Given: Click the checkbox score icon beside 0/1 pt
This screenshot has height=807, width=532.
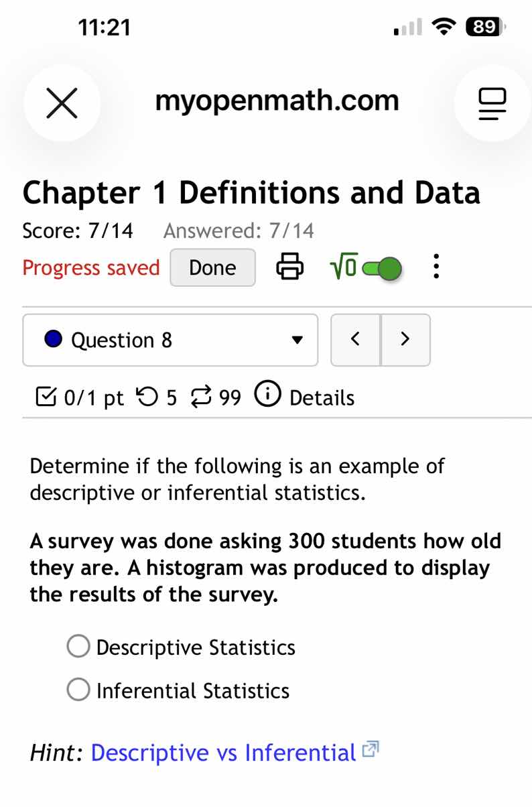Looking at the screenshot, I should click(x=46, y=397).
